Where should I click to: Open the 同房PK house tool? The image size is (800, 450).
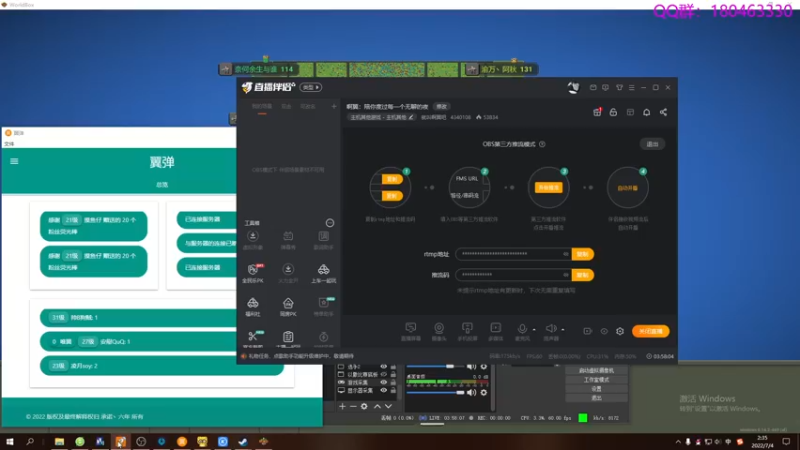pos(288,307)
